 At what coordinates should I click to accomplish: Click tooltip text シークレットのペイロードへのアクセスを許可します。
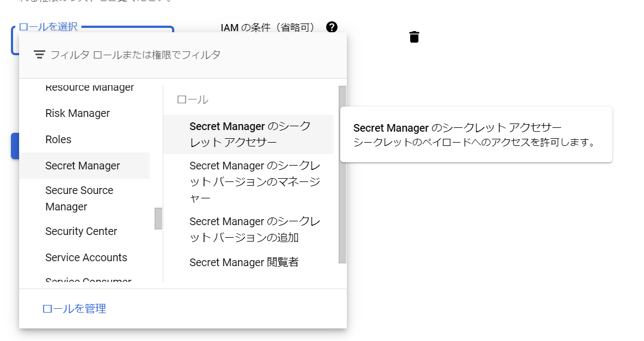[474, 143]
